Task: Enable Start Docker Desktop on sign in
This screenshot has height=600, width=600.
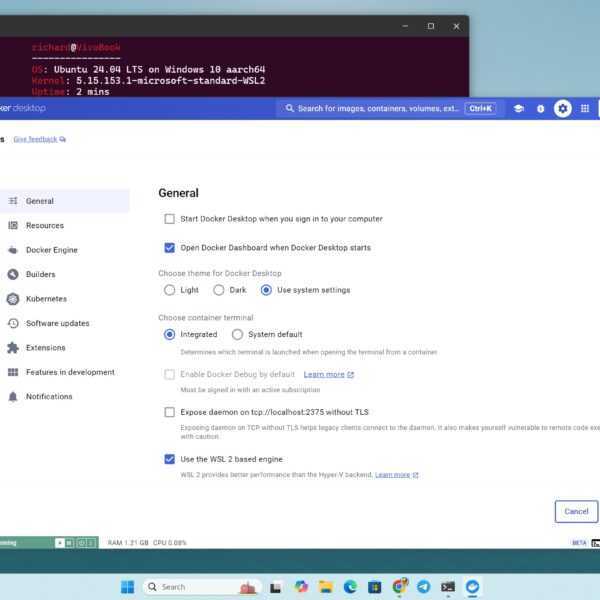Action: tap(170, 219)
